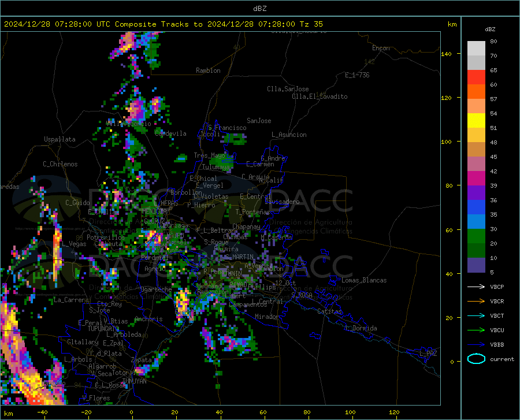Image resolution: width=520 pixels, height=420 pixels.
Task: Click the cyan 'current' ellipse legend icon
Action: tap(476, 359)
